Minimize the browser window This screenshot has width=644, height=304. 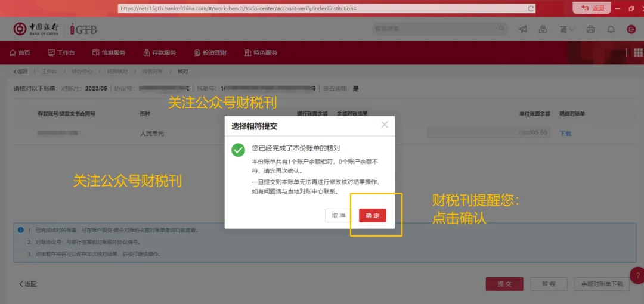[x=618, y=8]
